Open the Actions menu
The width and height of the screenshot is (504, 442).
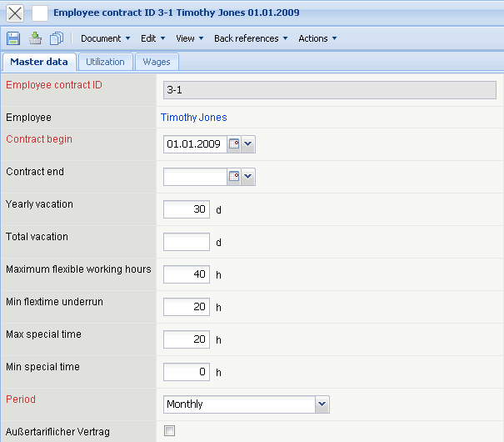[317, 38]
